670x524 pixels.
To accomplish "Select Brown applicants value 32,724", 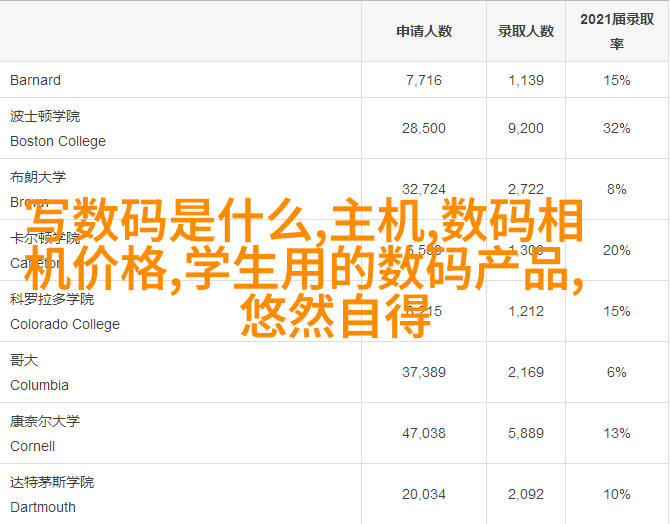I will pos(424,189).
